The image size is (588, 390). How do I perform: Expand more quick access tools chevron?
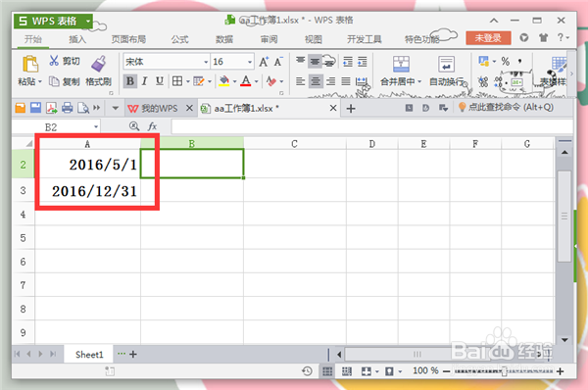pos(97,108)
